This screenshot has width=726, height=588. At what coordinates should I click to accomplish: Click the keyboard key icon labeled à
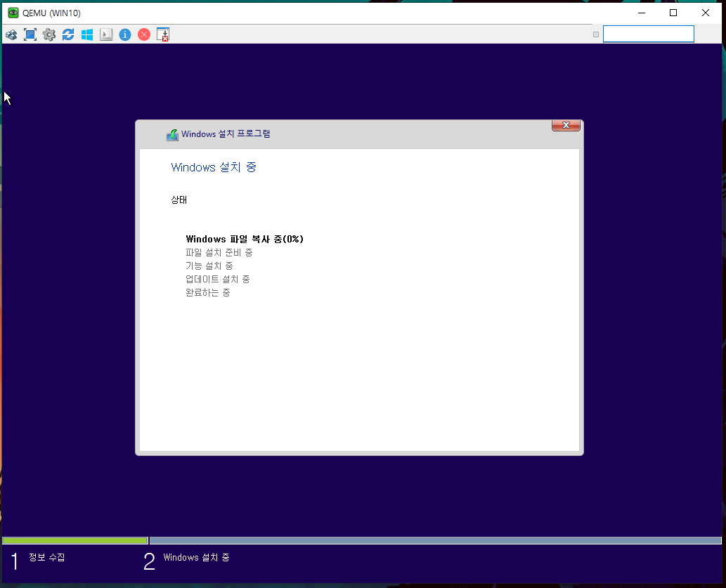[106, 34]
